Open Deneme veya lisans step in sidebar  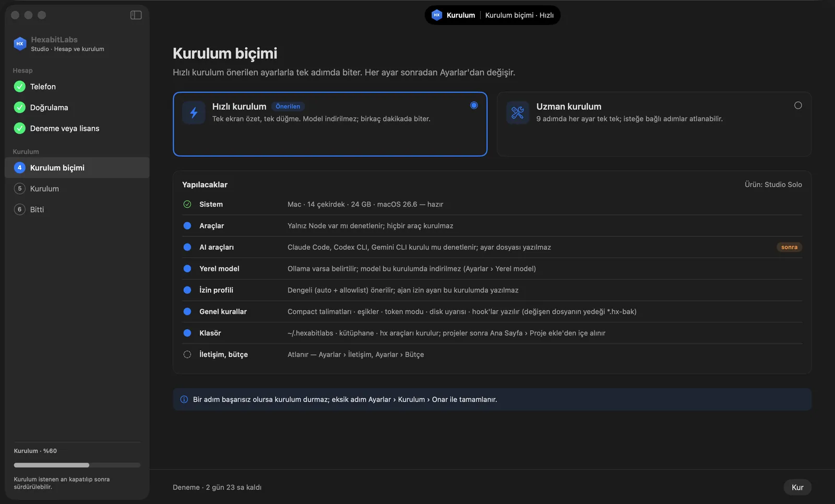(x=77, y=128)
